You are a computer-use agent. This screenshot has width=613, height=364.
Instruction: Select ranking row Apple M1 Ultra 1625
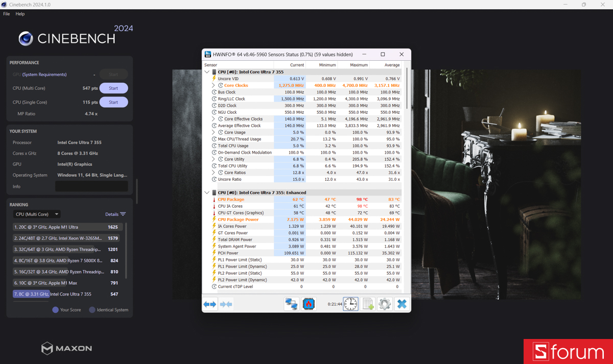(x=66, y=227)
